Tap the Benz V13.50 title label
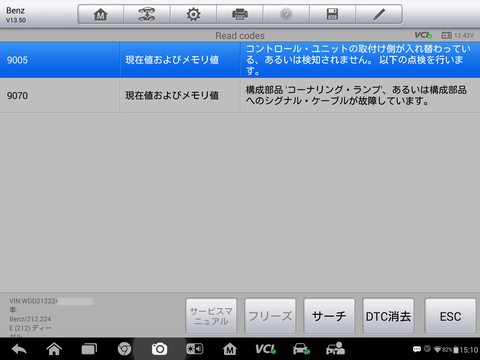The width and height of the screenshot is (480, 360). point(16,15)
